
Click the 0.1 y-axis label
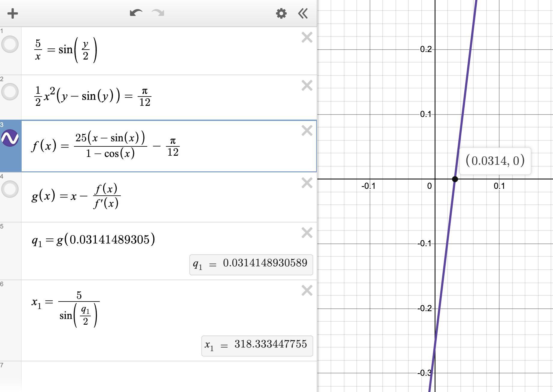click(426, 114)
